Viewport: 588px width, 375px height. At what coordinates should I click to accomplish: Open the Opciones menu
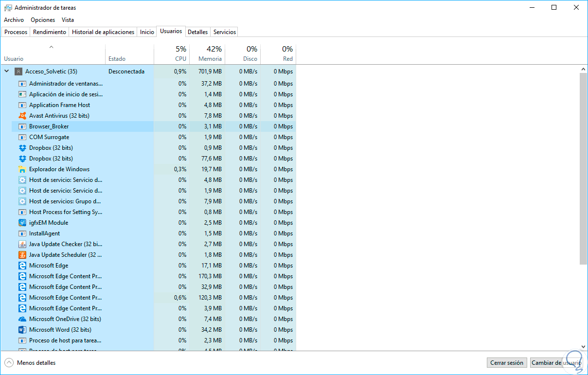coord(43,20)
